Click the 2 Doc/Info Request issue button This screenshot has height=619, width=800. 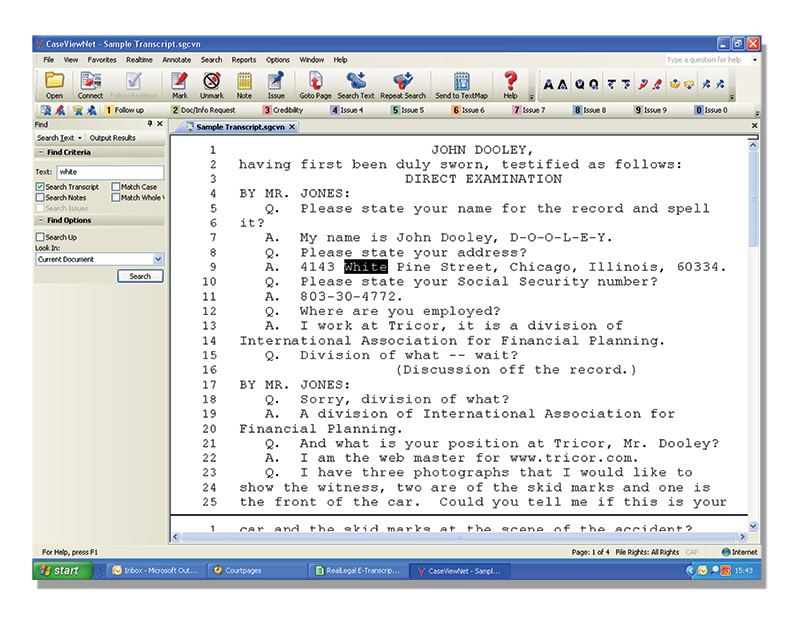(x=203, y=110)
